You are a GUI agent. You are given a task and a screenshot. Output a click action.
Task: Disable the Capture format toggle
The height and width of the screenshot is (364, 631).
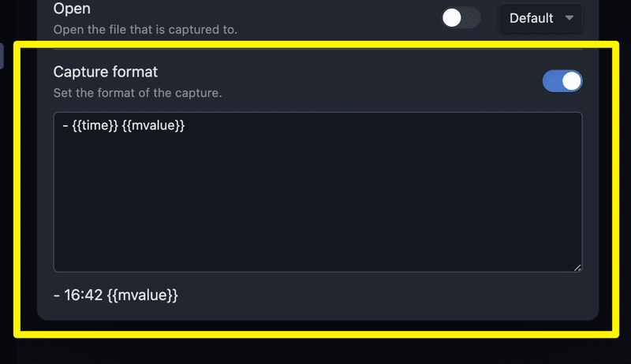click(x=562, y=81)
